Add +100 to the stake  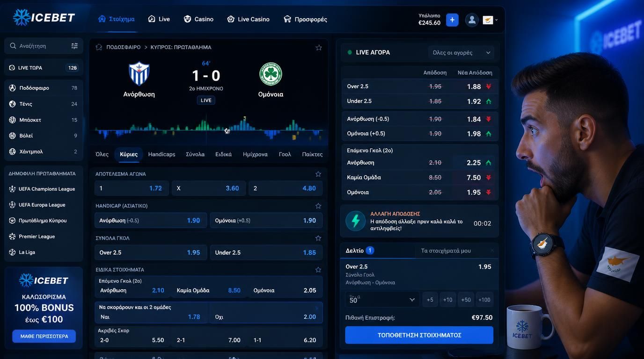pyautogui.click(x=484, y=300)
